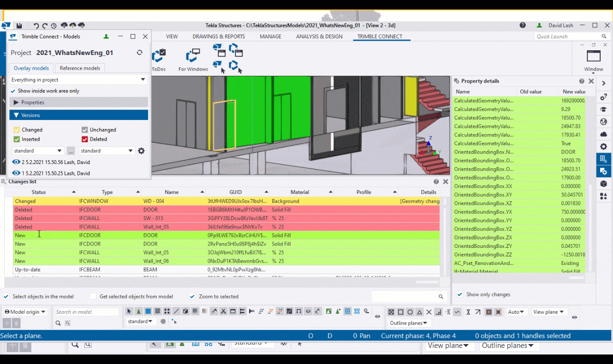
Task: Save the model with the floppy disk icon
Action: [x=19, y=26]
